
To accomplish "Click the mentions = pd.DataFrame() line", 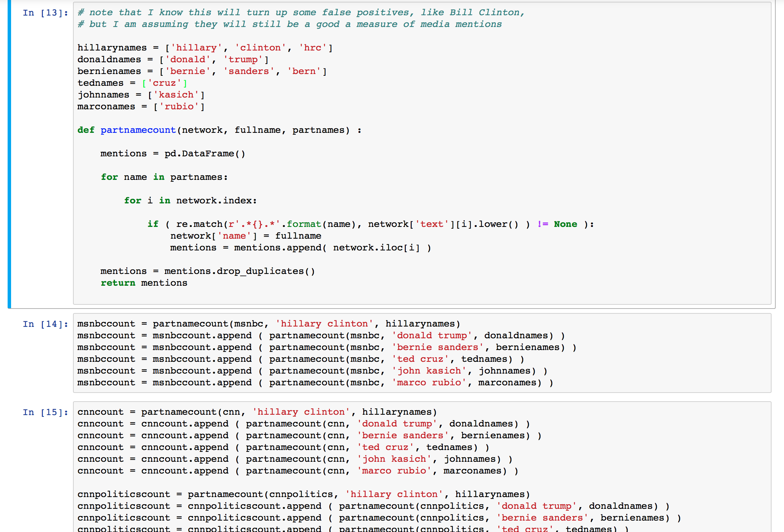I will coord(173,154).
